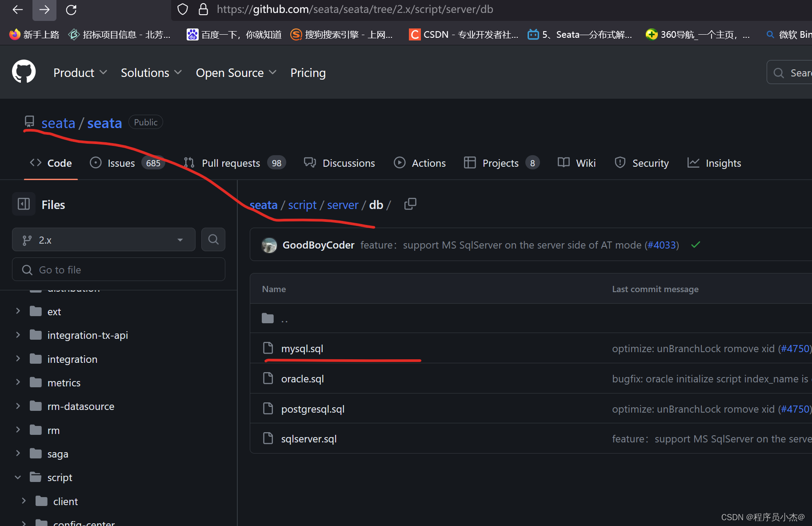Click the Pricing link
812x526 pixels.
tap(308, 72)
